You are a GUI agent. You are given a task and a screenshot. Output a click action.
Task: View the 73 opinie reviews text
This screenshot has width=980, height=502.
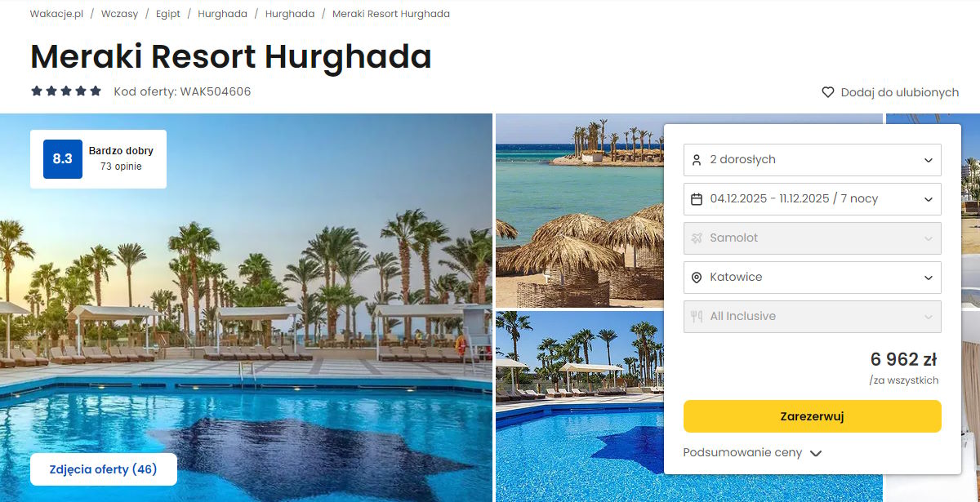pyautogui.click(x=121, y=167)
